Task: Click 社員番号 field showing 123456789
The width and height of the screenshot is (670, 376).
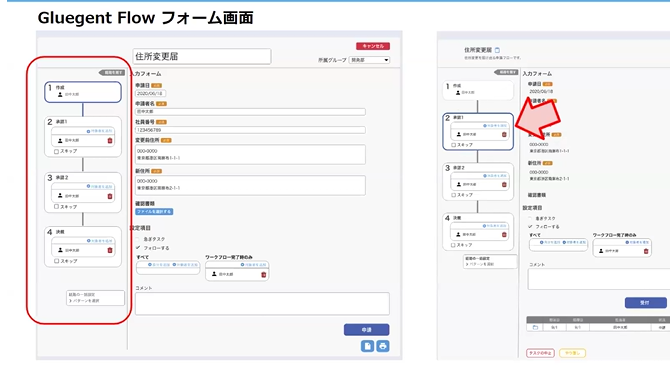Action: point(250,130)
